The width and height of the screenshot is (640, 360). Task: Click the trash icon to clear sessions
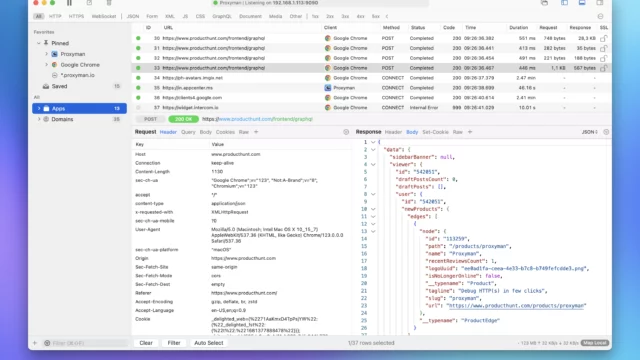[x=109, y=3]
